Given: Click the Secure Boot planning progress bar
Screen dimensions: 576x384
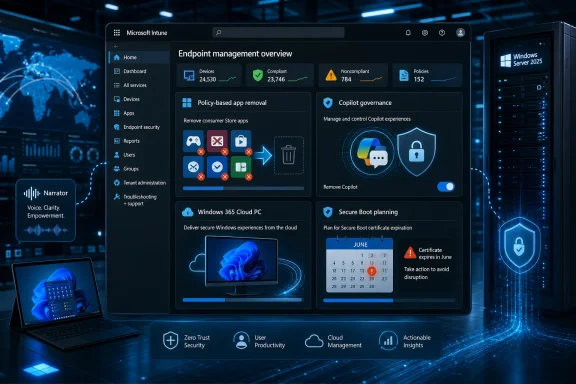Looking at the screenshot, I should click(389, 300).
